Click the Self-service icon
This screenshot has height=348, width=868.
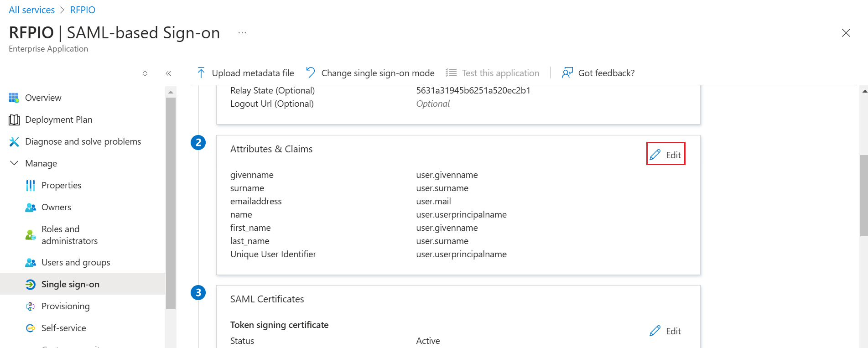(31, 328)
